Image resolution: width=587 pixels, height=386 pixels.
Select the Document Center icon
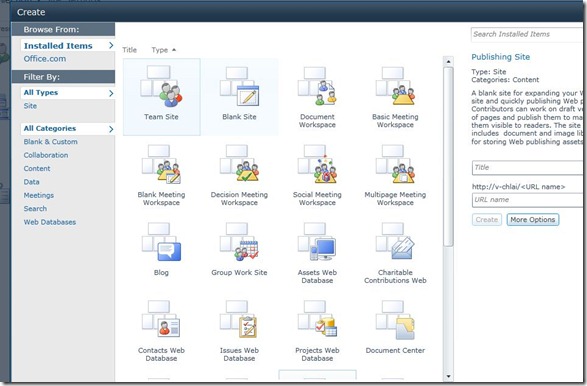click(x=395, y=320)
